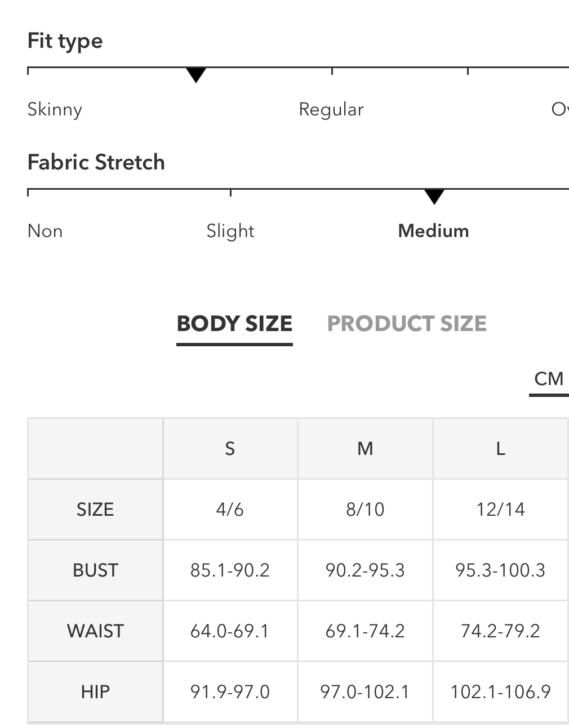Select the M column header

click(365, 449)
